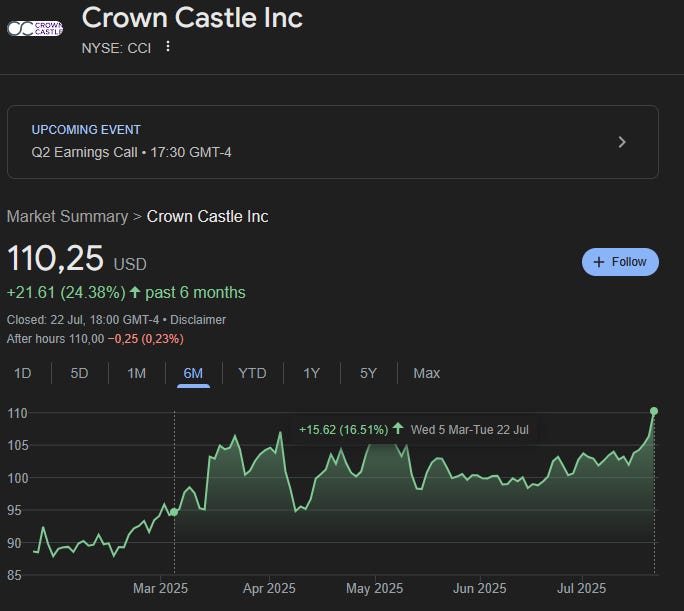This screenshot has width=684, height=611.
Task: Click the 105 y-axis label
Action: click(x=17, y=445)
